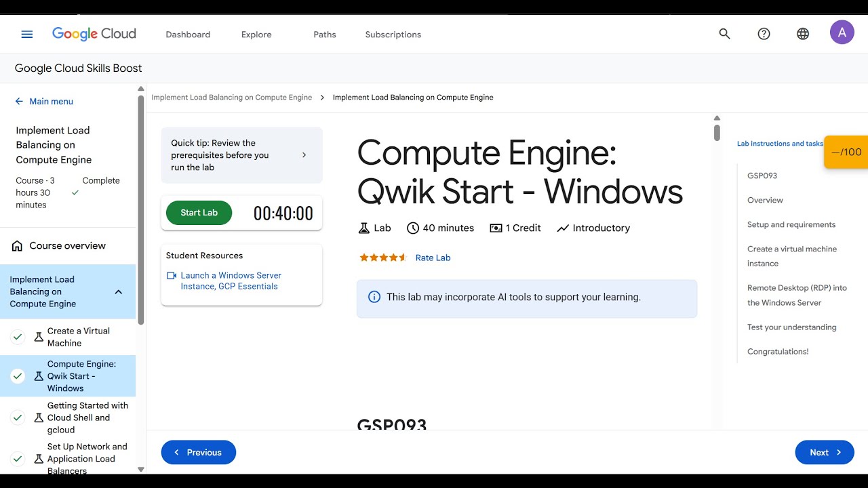Viewport: 868px width, 488px height.
Task: Click the Google Cloud logo
Action: (x=94, y=34)
